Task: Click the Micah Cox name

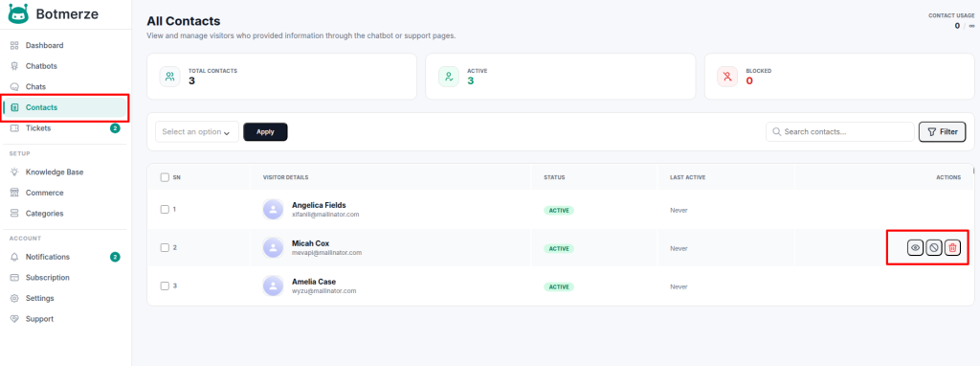Action: point(311,243)
